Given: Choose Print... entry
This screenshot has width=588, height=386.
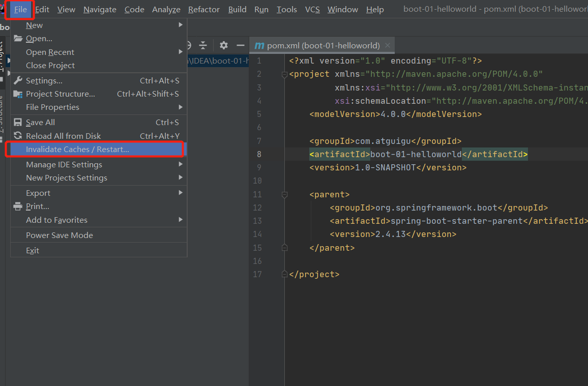Looking at the screenshot, I should tap(99, 206).
